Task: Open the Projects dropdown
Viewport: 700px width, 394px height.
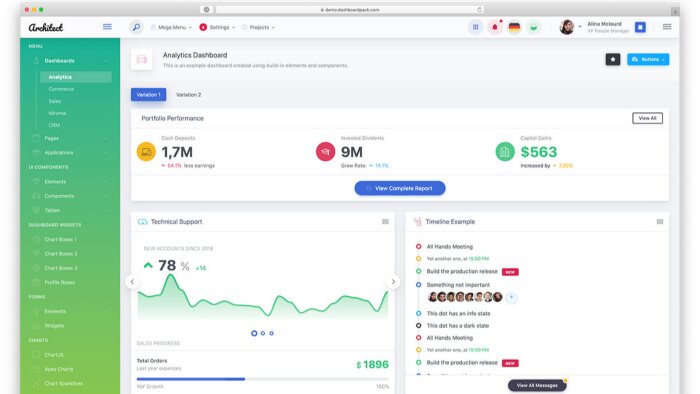Action: tap(258, 27)
